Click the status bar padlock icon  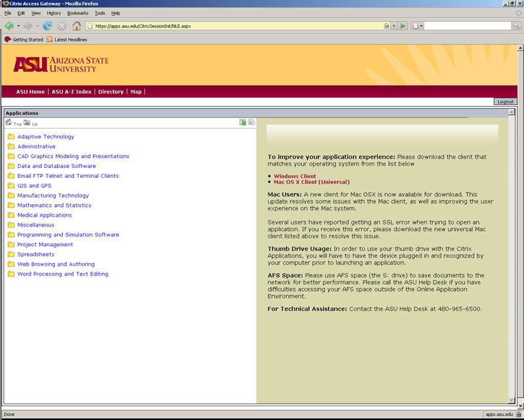coord(519,414)
